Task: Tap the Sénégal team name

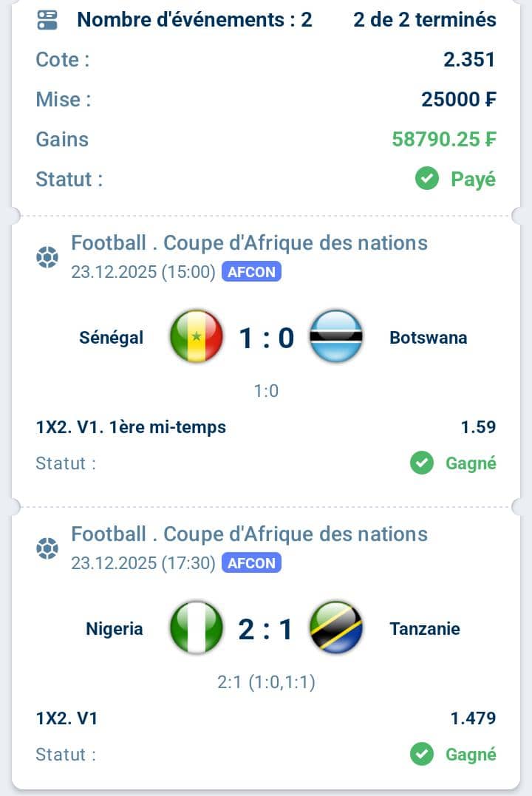Action: 112,338
